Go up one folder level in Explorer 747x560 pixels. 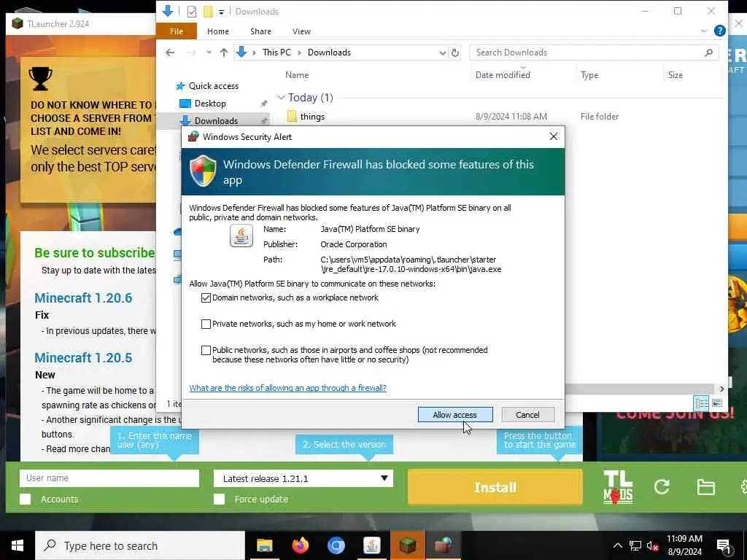223,52
